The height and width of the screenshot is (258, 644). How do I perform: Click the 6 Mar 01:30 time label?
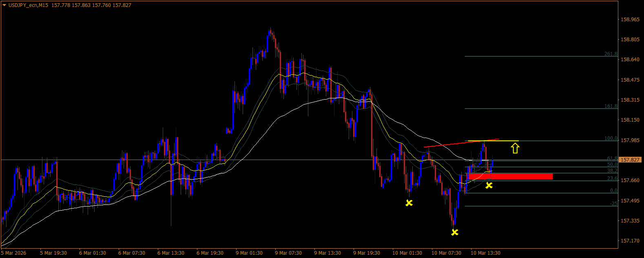(x=93, y=253)
